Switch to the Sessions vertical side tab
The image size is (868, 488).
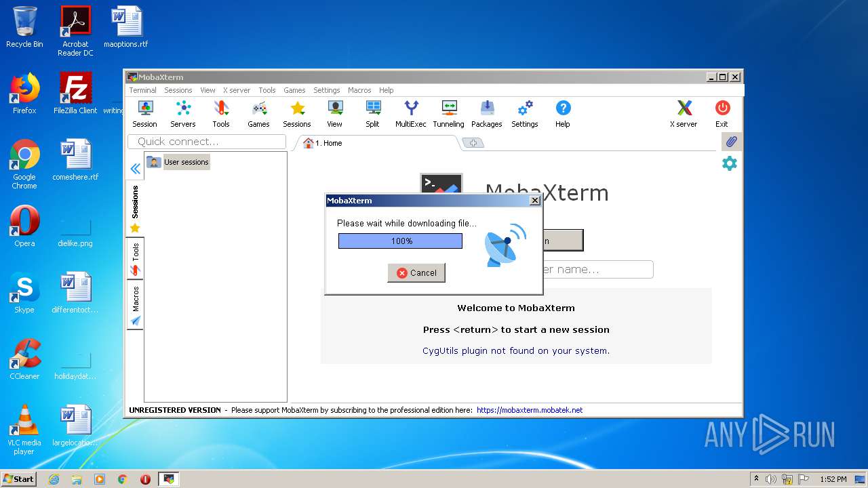(135, 209)
